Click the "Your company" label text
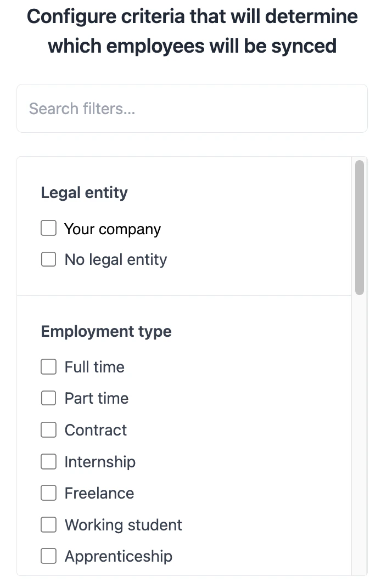Screen dimensions: 381x588 [x=112, y=229]
